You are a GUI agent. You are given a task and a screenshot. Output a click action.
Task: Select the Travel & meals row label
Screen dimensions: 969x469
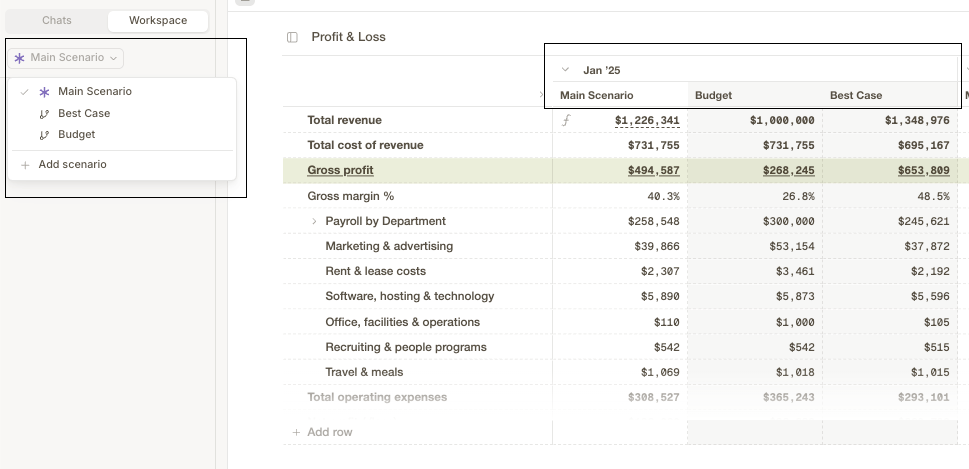coord(364,372)
